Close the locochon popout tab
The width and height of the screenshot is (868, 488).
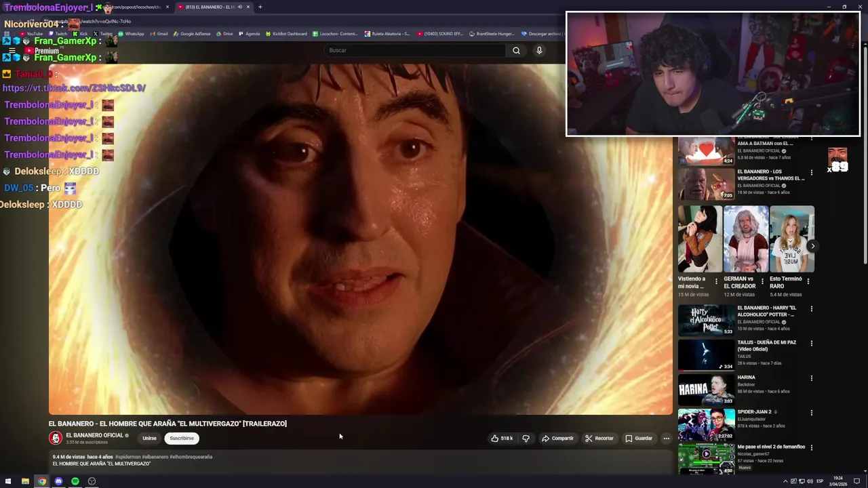[167, 7]
